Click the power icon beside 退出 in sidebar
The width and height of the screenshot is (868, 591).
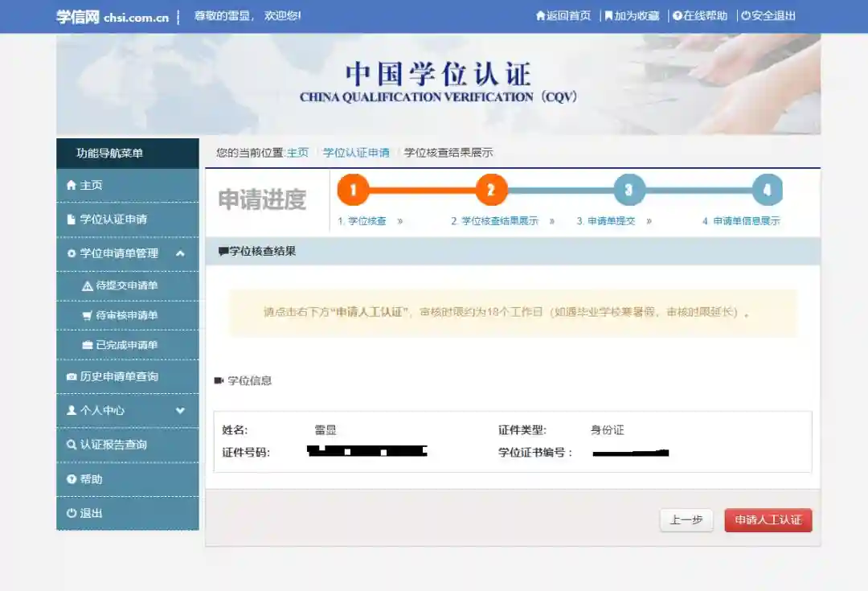[71, 513]
